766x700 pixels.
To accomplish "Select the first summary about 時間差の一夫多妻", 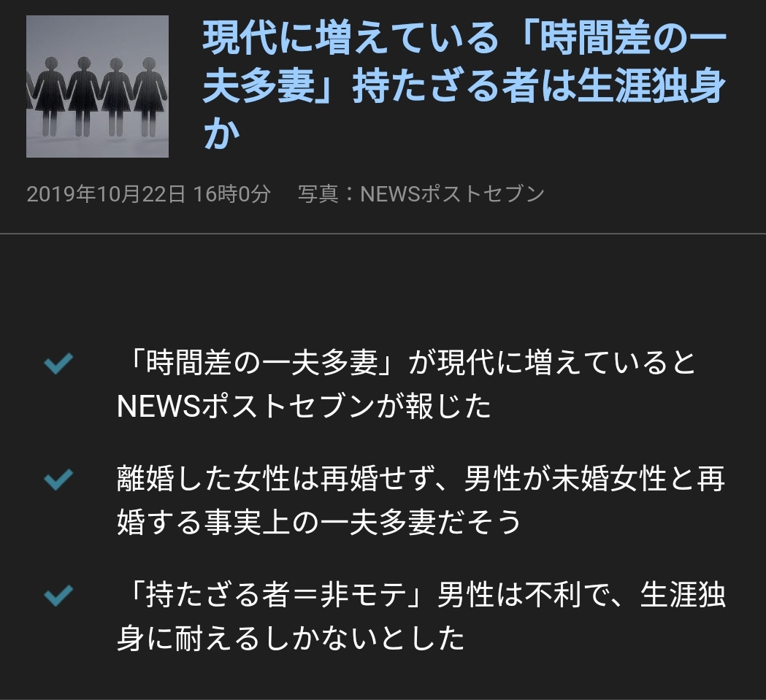I will [407, 385].
